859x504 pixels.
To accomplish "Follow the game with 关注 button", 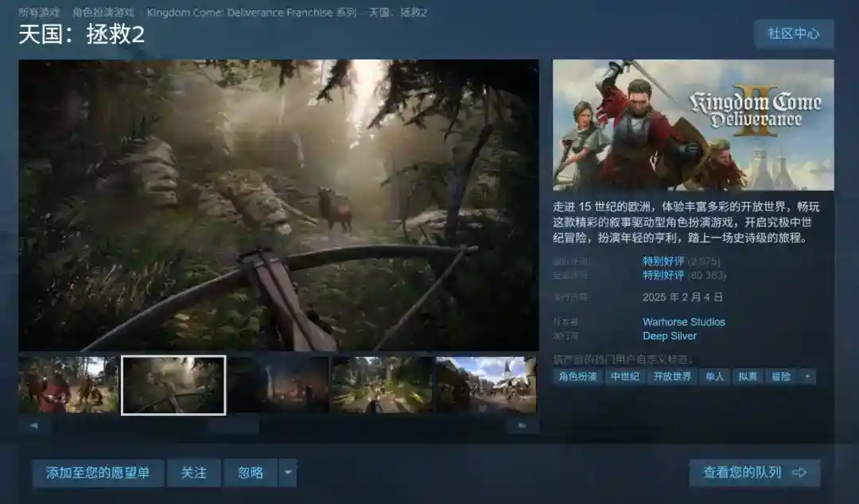I will (194, 473).
